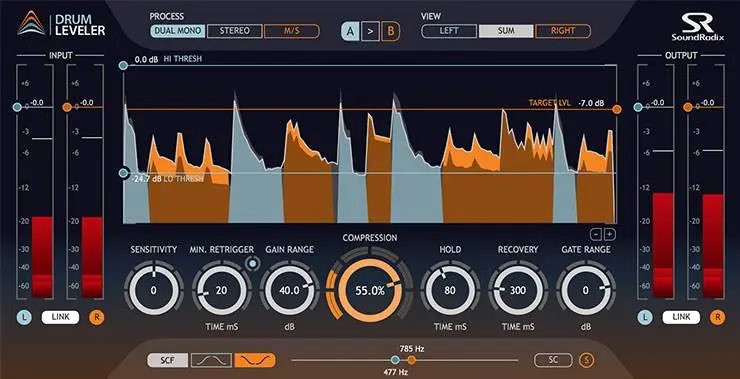
Task: Click the Recovery knob
Action: pos(518,290)
